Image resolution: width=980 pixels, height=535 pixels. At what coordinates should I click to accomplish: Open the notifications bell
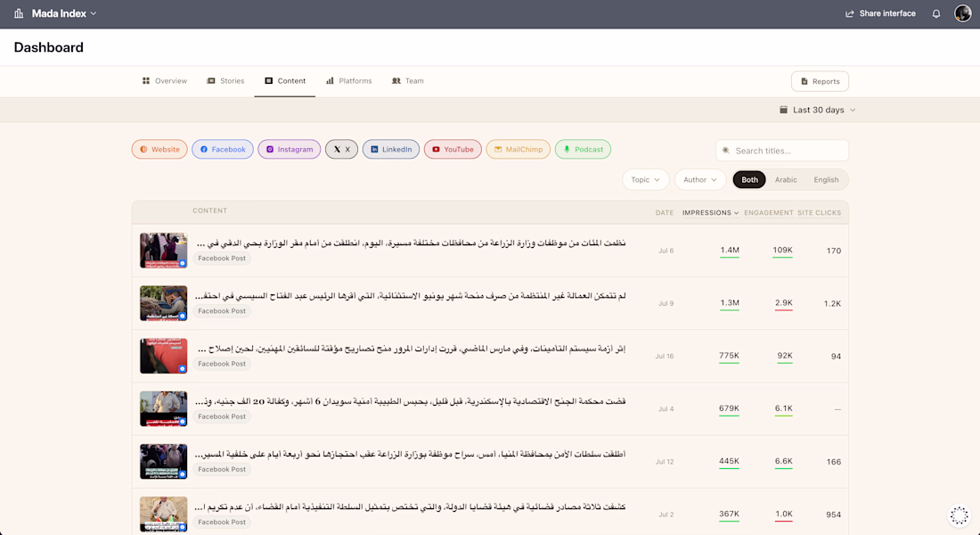click(x=935, y=13)
